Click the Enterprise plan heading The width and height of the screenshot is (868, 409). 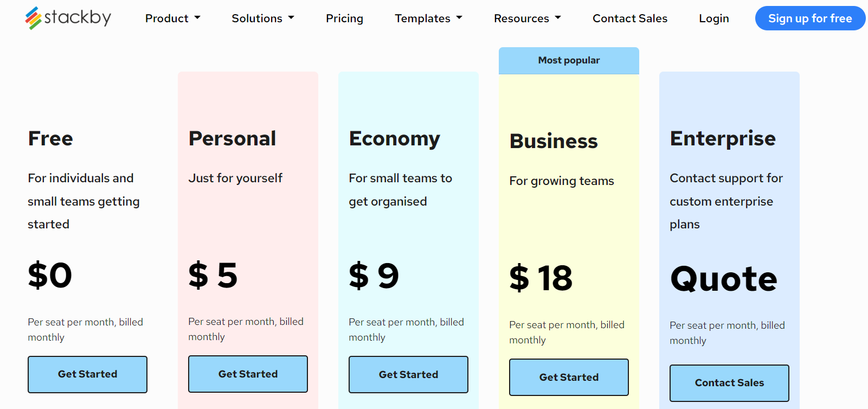click(x=723, y=138)
